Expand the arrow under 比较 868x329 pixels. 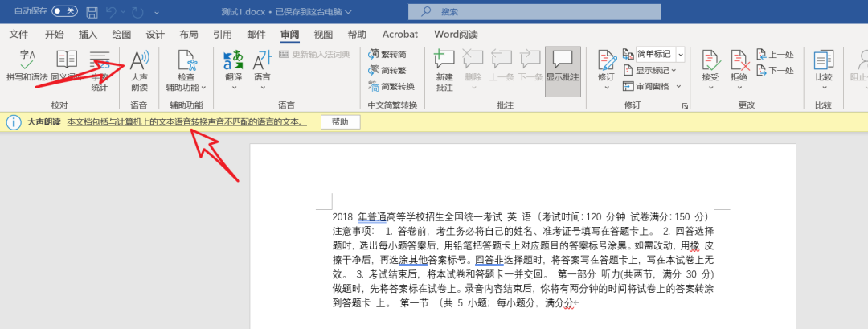tap(824, 88)
